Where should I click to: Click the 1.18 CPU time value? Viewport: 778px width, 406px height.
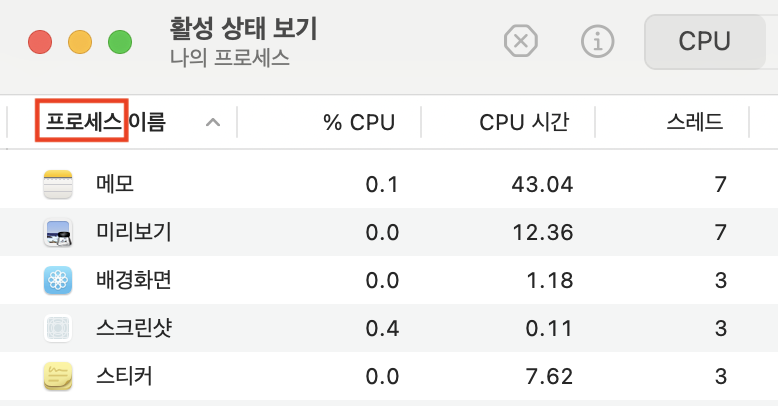(550, 280)
